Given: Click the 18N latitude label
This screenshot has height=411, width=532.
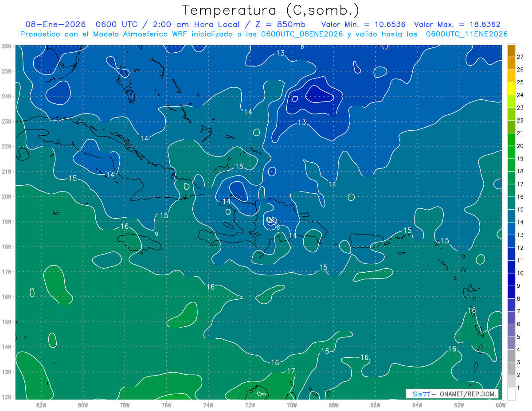Looking at the screenshot, I should click(x=6, y=247).
